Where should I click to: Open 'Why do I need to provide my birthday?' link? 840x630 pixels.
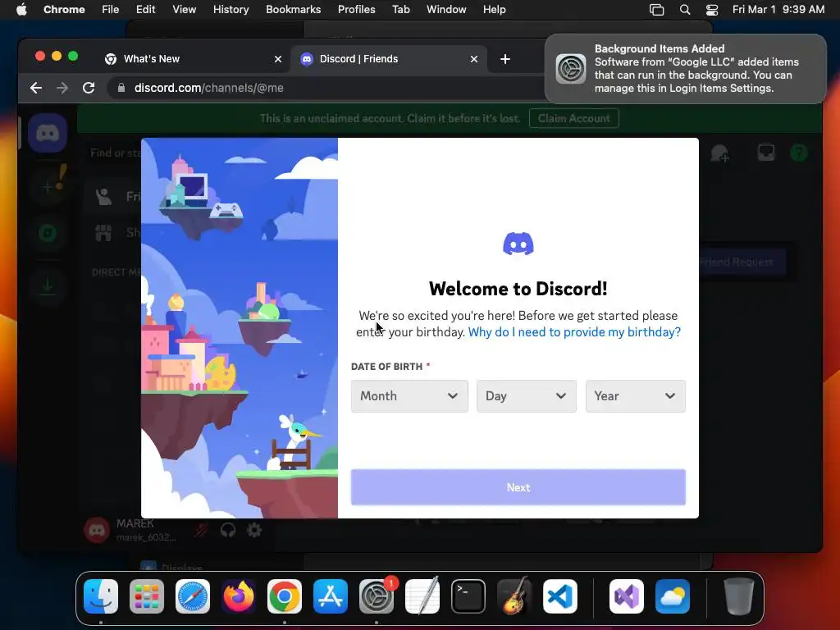point(574,332)
